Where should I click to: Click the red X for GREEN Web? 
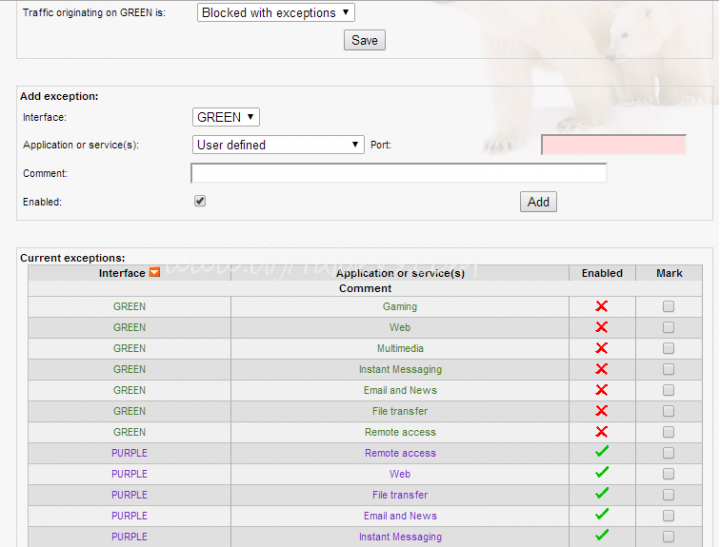pyautogui.click(x=601, y=328)
